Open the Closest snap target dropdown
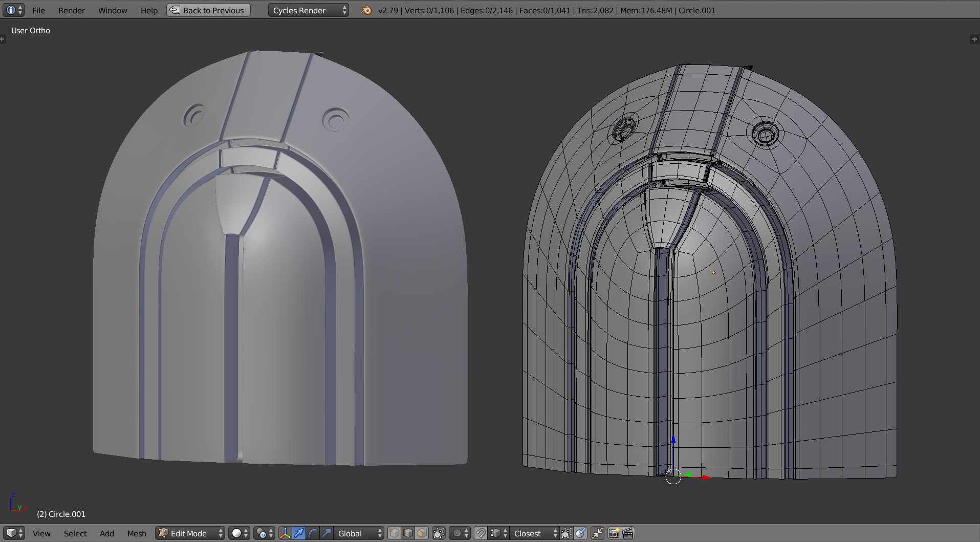Screen dimensions: 980x542 pos(534,533)
